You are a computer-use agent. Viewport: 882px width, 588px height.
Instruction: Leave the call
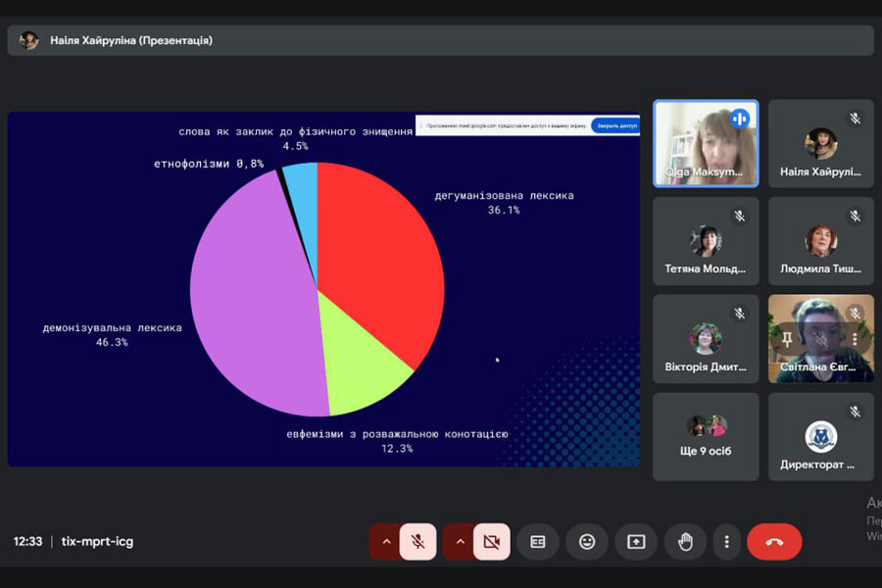(774, 541)
